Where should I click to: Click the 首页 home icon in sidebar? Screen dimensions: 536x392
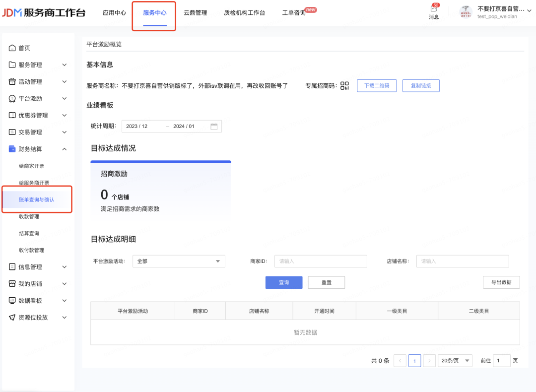[x=12, y=48]
